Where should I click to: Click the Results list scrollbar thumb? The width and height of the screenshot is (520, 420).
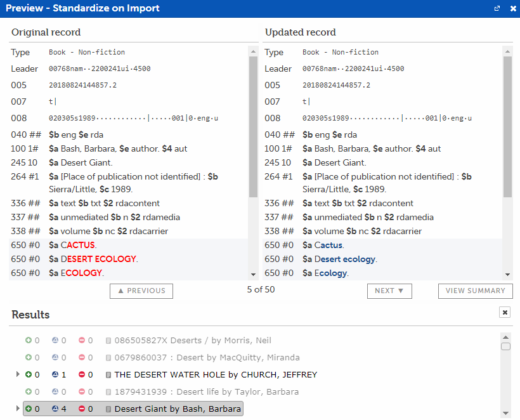click(505, 346)
